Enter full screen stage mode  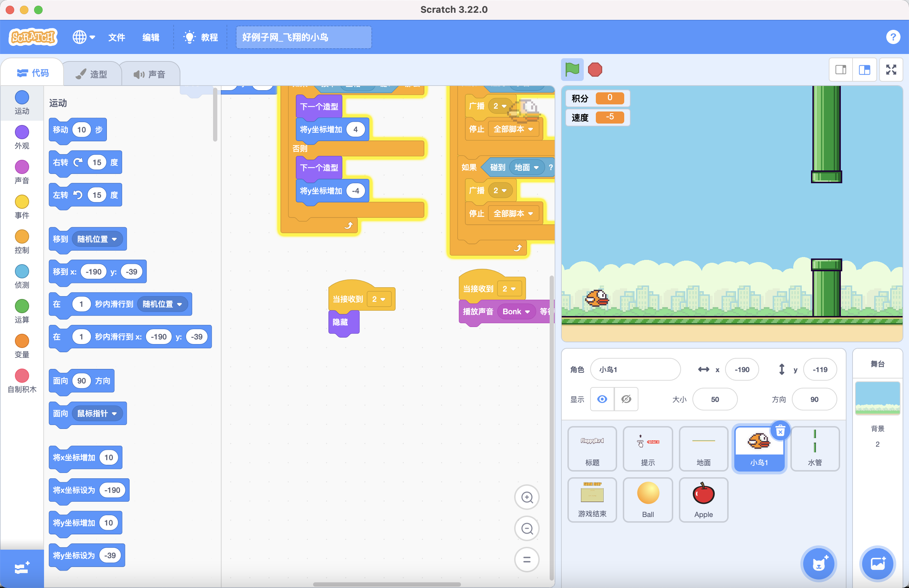891,70
